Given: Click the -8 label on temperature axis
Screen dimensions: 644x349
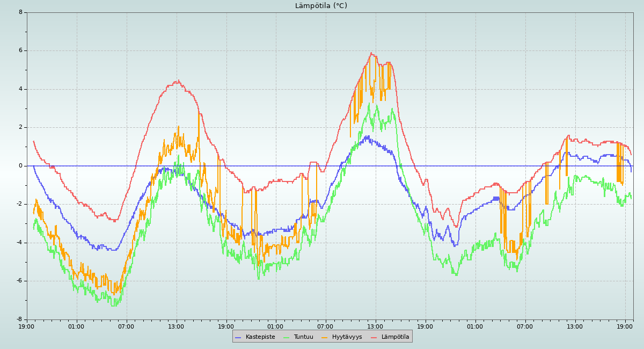Looking at the screenshot, I should click(19, 319).
